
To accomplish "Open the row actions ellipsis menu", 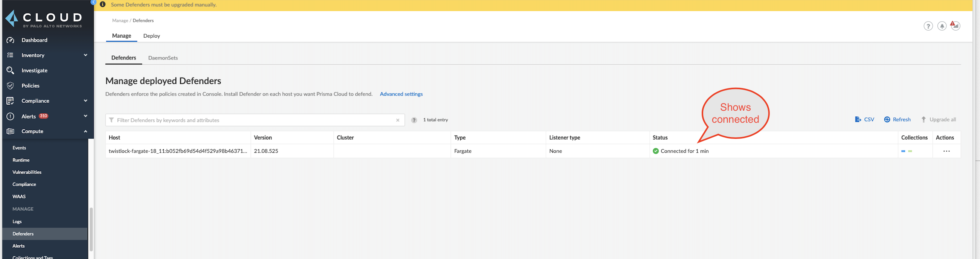I will pyautogui.click(x=946, y=151).
